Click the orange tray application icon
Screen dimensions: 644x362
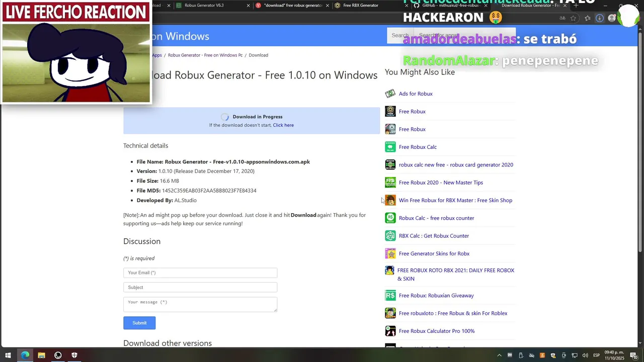pos(542,355)
